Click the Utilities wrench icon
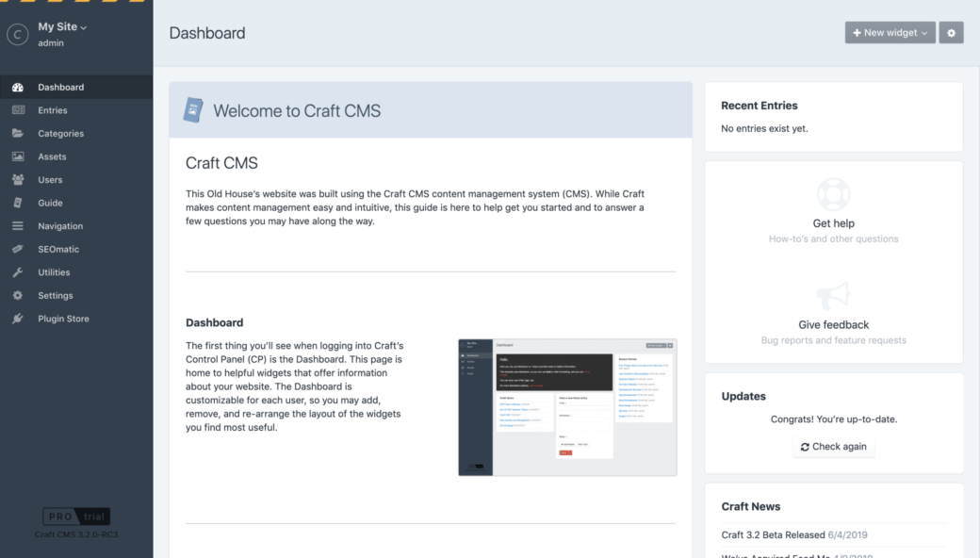Viewport: 980px width, 558px height. pyautogui.click(x=18, y=271)
